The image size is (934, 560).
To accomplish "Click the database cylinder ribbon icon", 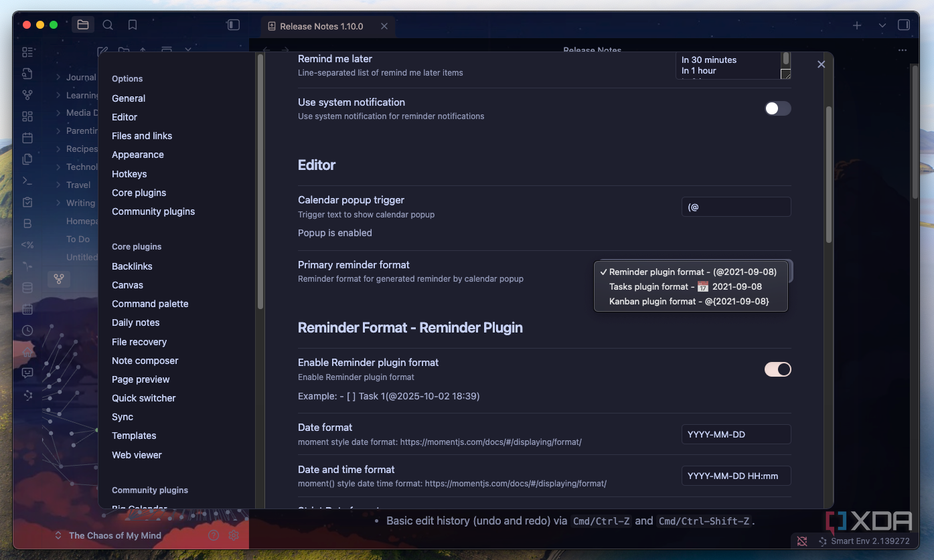I will coord(27,288).
